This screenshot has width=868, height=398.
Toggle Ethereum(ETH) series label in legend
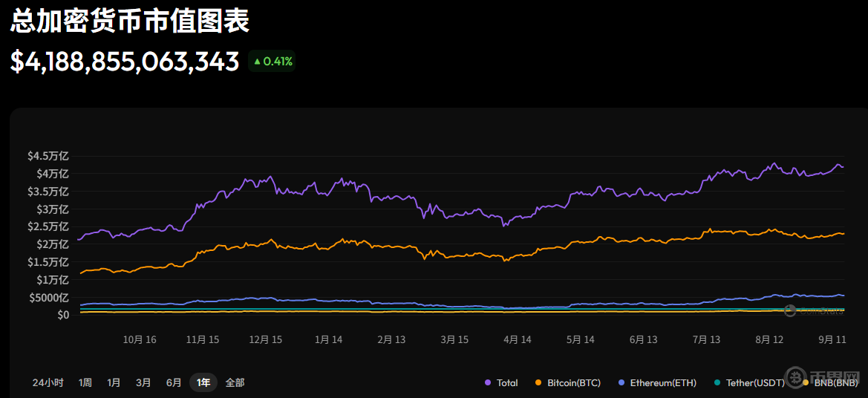click(x=663, y=383)
